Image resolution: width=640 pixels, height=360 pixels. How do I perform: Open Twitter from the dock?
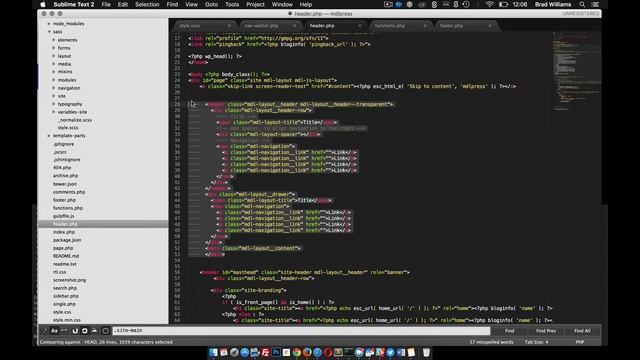coord(390,352)
